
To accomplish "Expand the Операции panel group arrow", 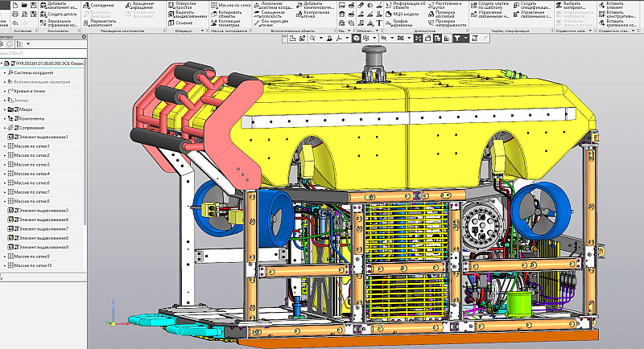I will click(201, 31).
